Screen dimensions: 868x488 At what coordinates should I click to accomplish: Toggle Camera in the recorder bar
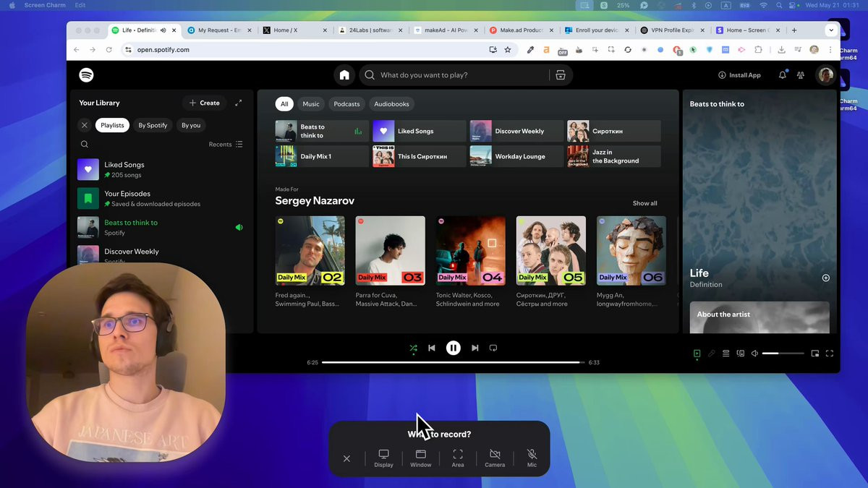coord(495,458)
